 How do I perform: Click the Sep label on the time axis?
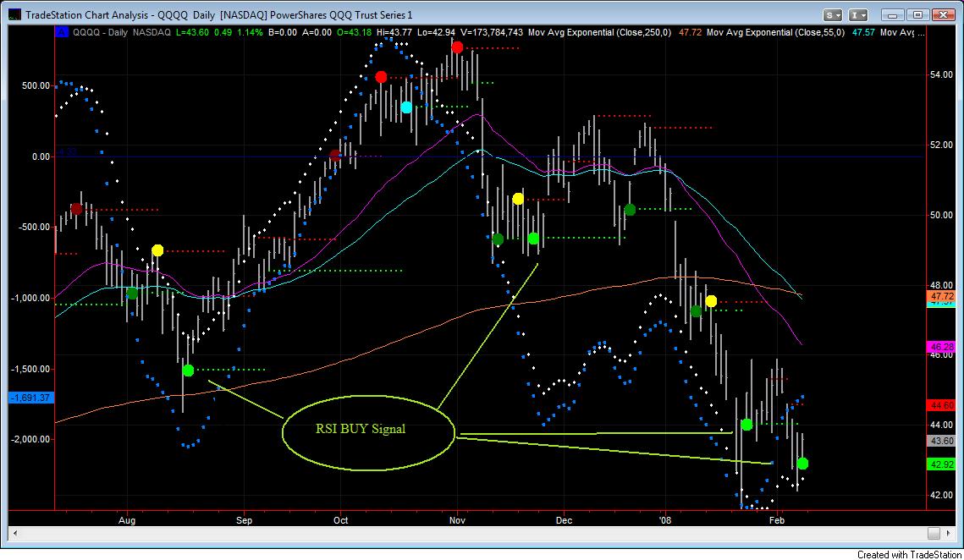pos(244,520)
